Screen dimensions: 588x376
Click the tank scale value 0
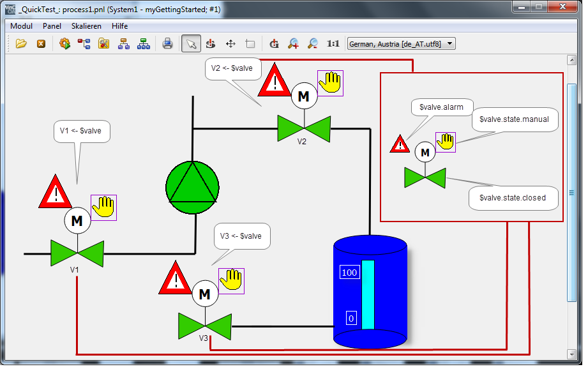351,319
